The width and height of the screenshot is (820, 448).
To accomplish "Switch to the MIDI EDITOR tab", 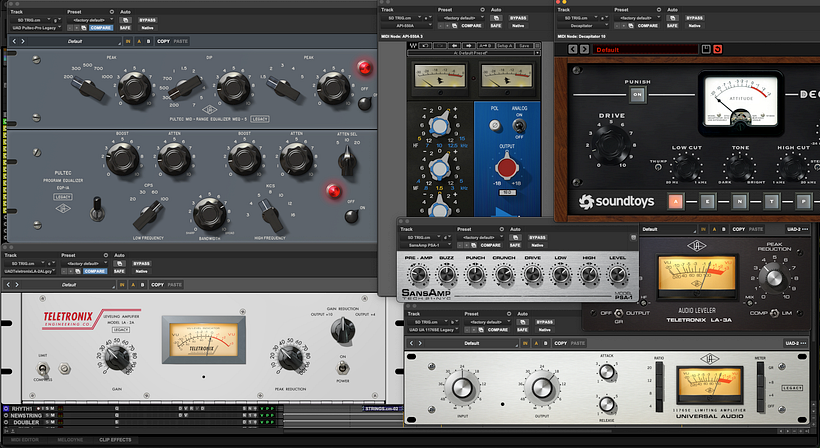I will pyautogui.click(x=25, y=440).
